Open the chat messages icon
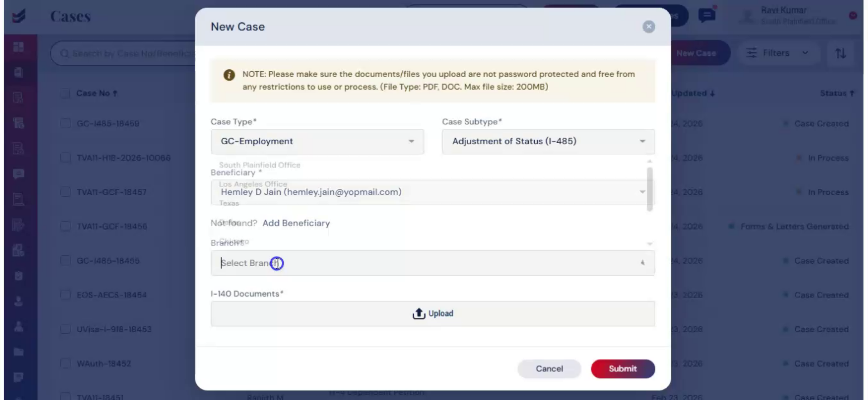 [x=707, y=15]
